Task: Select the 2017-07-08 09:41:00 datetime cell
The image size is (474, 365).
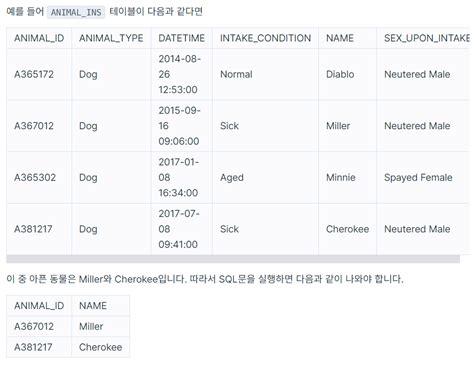Action: 182,229
